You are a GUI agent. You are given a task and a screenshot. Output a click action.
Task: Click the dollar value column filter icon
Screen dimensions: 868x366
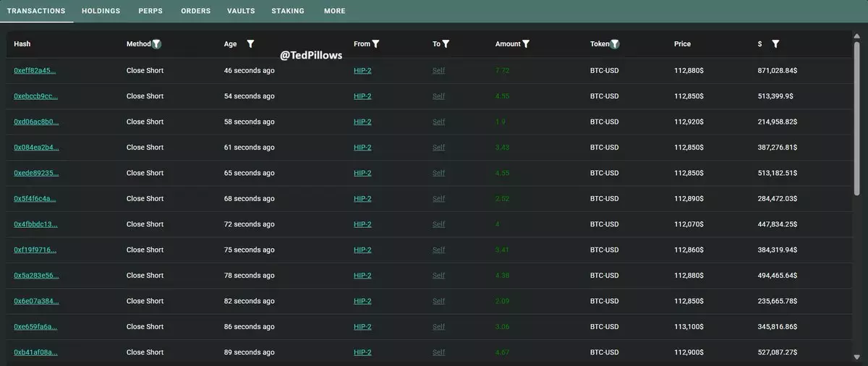[x=775, y=44]
